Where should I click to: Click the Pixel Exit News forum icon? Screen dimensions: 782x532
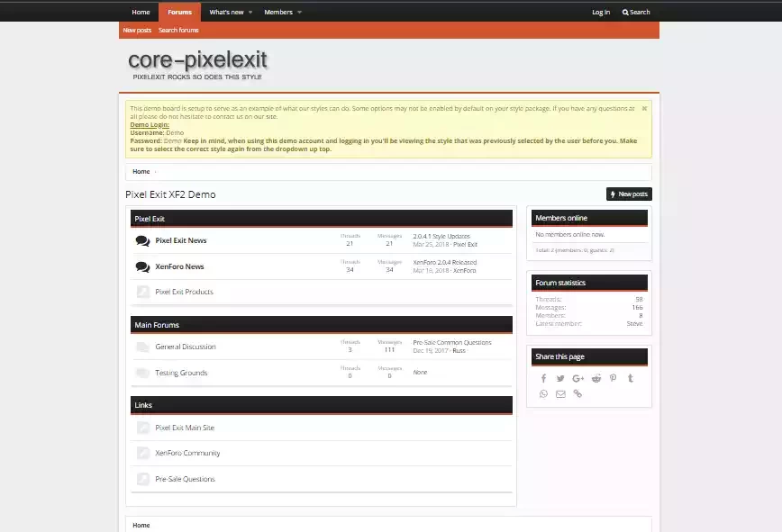(142, 240)
